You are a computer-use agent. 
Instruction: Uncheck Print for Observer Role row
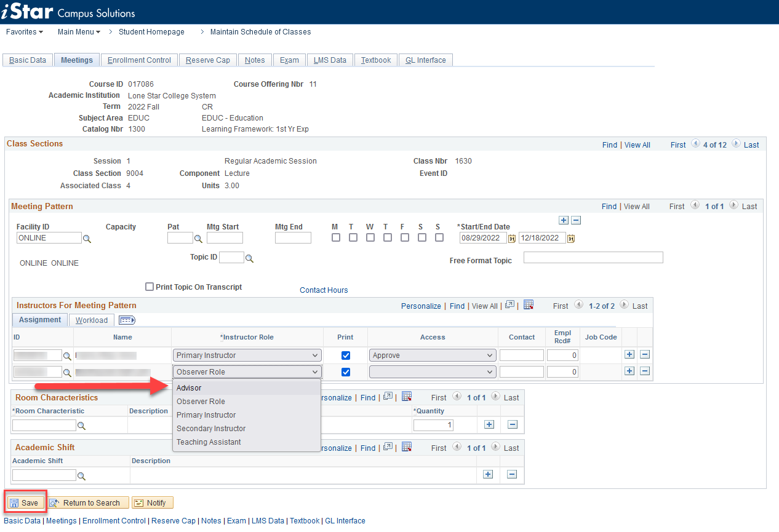346,372
